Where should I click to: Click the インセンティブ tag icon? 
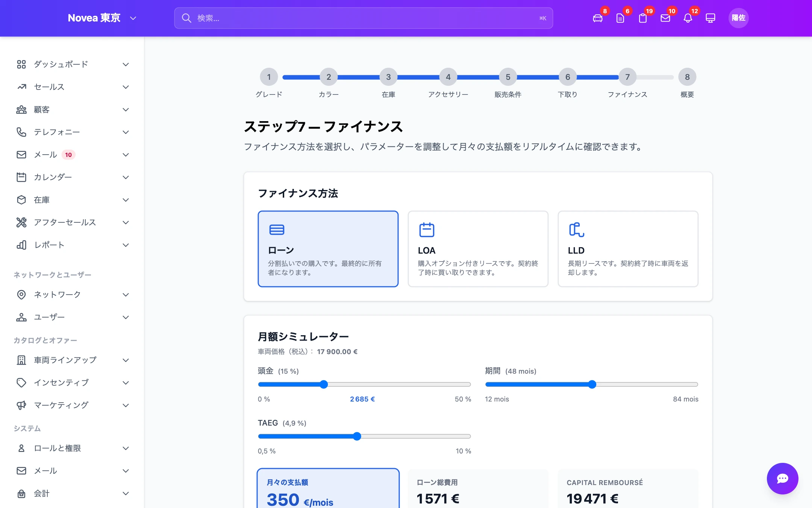pyautogui.click(x=21, y=383)
